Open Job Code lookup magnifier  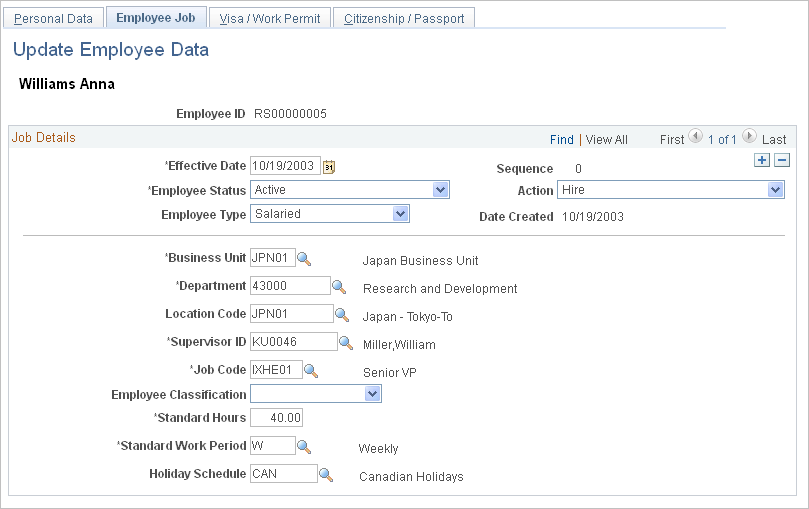click(x=311, y=371)
